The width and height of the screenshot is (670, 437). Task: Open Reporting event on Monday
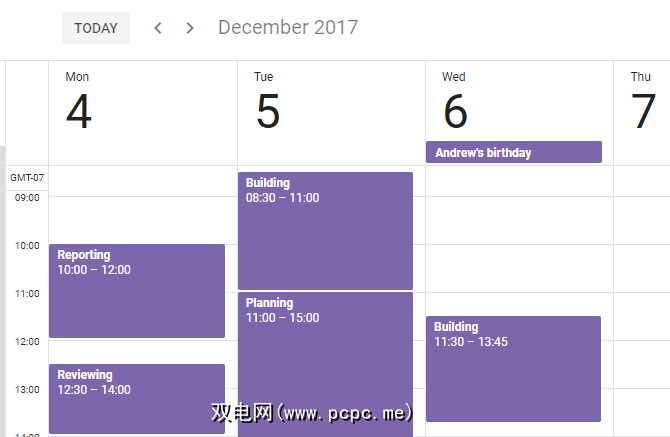(x=137, y=290)
